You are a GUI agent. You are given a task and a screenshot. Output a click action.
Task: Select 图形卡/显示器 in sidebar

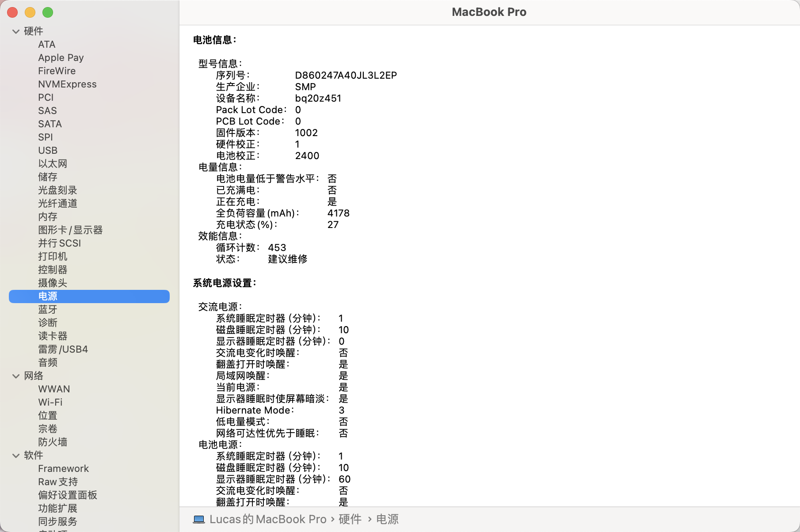click(70, 230)
